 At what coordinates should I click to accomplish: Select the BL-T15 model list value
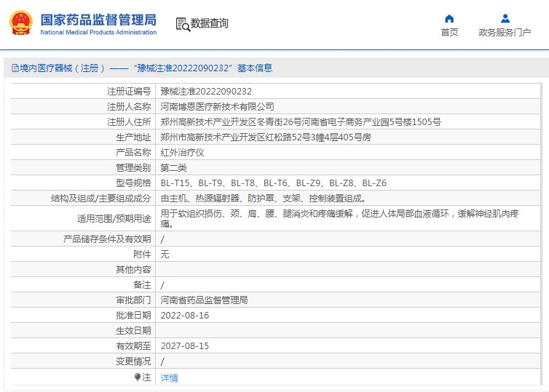tap(274, 183)
